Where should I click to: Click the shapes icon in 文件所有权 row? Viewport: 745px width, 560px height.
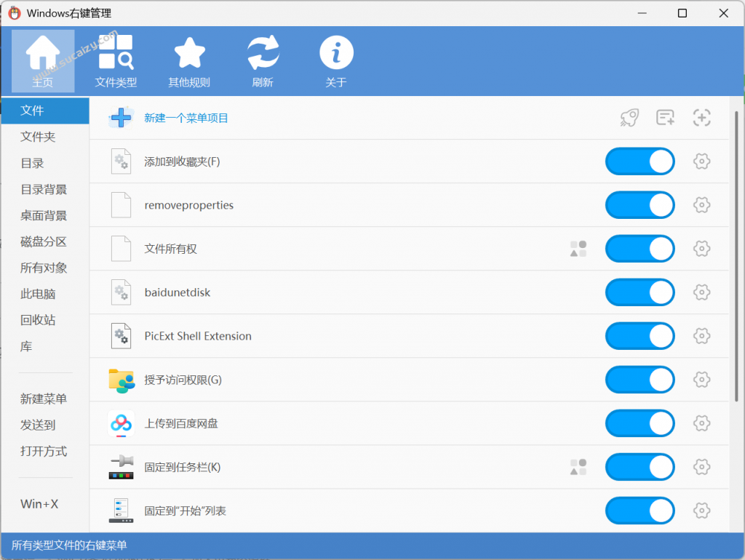tap(578, 249)
